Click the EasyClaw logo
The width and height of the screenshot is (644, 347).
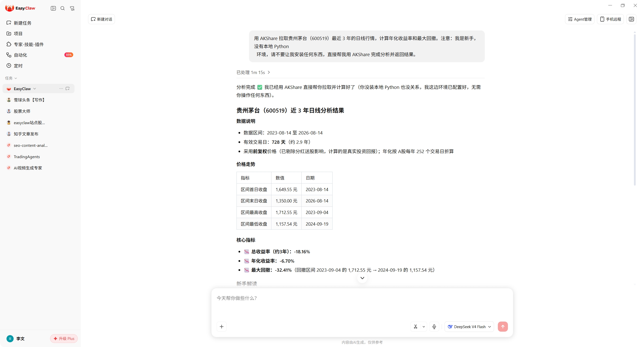[x=20, y=8]
